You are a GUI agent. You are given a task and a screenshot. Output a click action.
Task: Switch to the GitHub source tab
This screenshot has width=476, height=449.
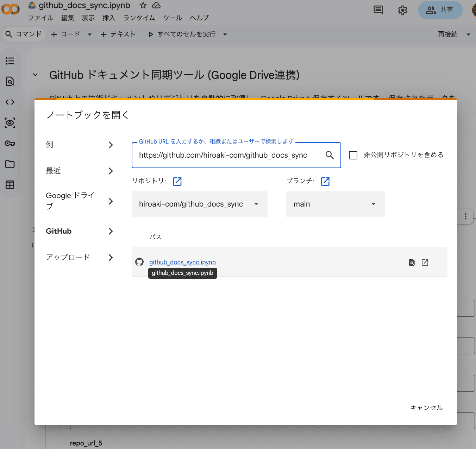(58, 231)
